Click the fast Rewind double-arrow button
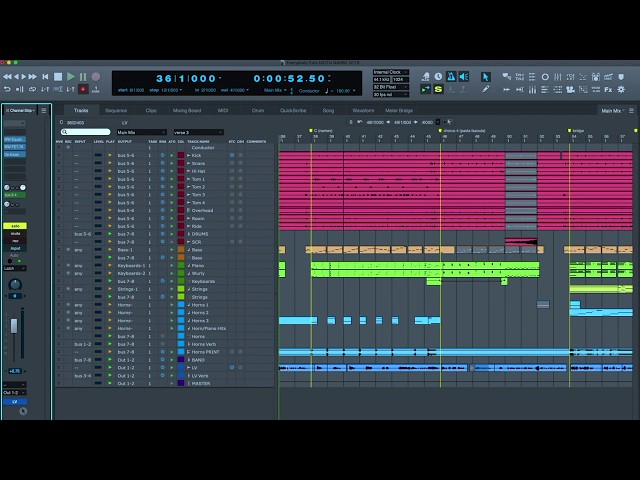640x480 pixels. [x=7, y=76]
